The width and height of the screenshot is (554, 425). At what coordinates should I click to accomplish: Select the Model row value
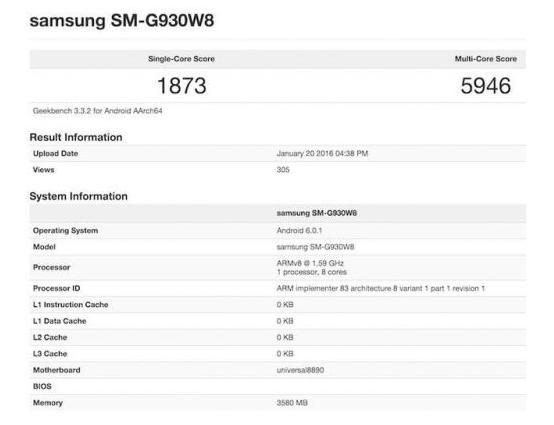(x=315, y=247)
